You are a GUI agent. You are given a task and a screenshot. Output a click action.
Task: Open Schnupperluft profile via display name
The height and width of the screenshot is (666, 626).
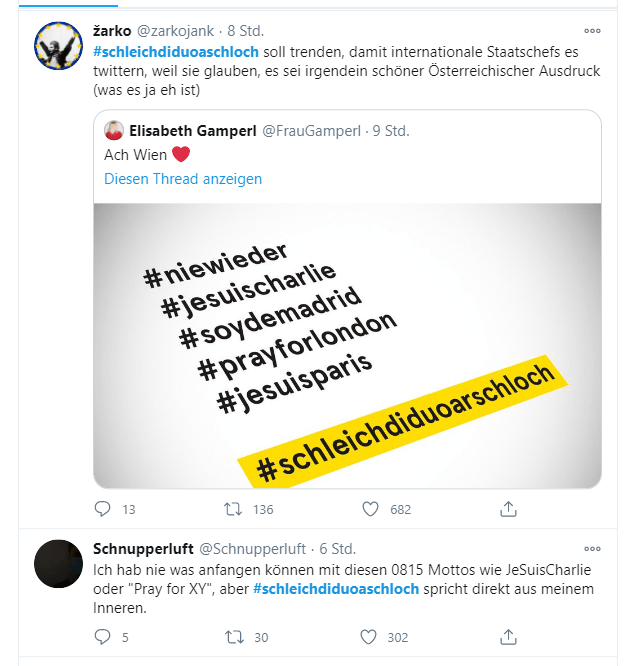pos(141,549)
